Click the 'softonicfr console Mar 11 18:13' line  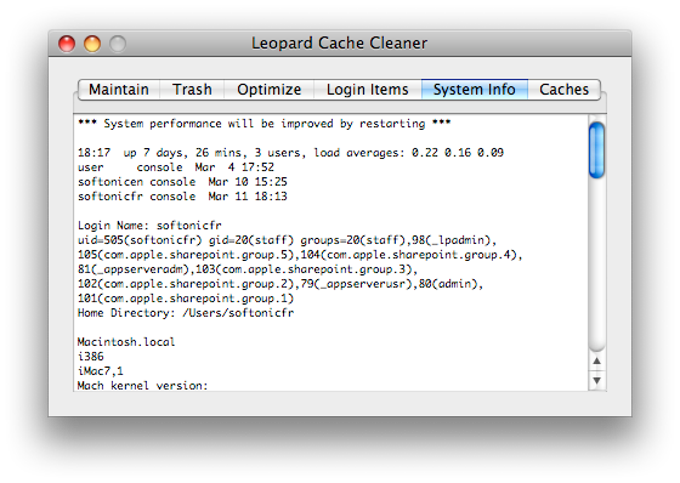click(182, 196)
